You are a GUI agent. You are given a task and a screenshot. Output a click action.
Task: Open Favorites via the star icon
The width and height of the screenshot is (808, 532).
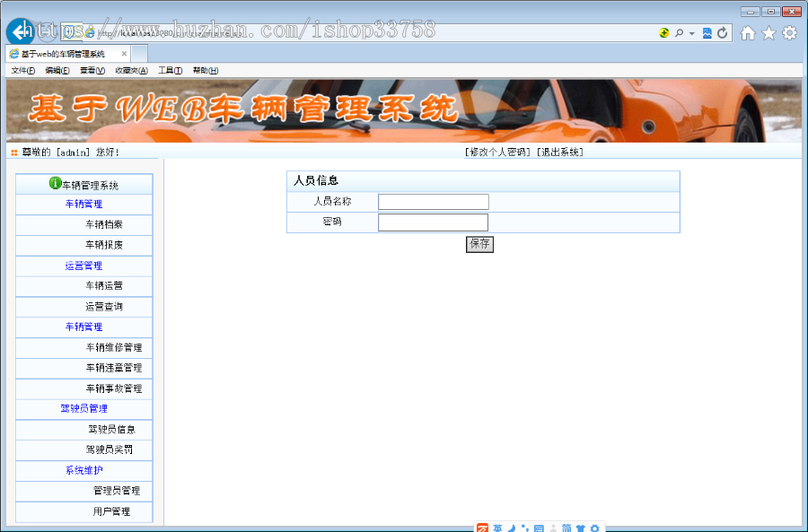(x=768, y=32)
